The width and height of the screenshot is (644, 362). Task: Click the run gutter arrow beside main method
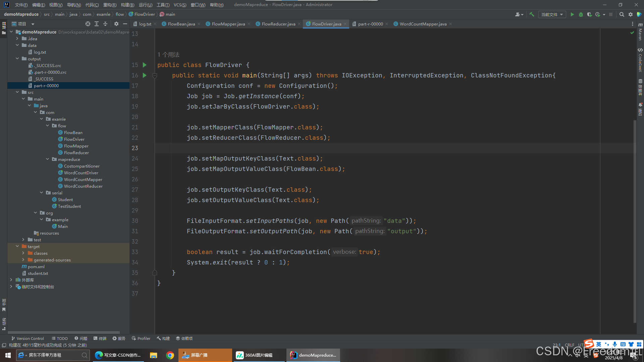145,75
